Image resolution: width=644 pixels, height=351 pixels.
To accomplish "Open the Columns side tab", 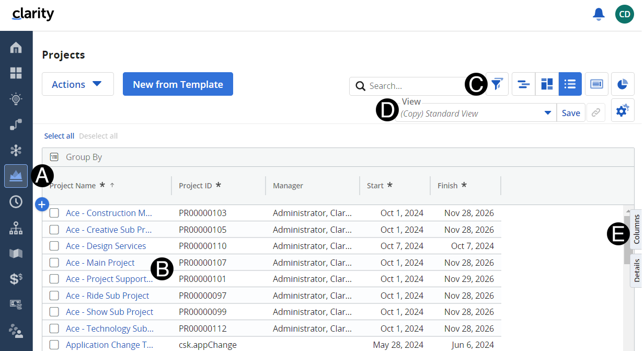I will [x=636, y=229].
